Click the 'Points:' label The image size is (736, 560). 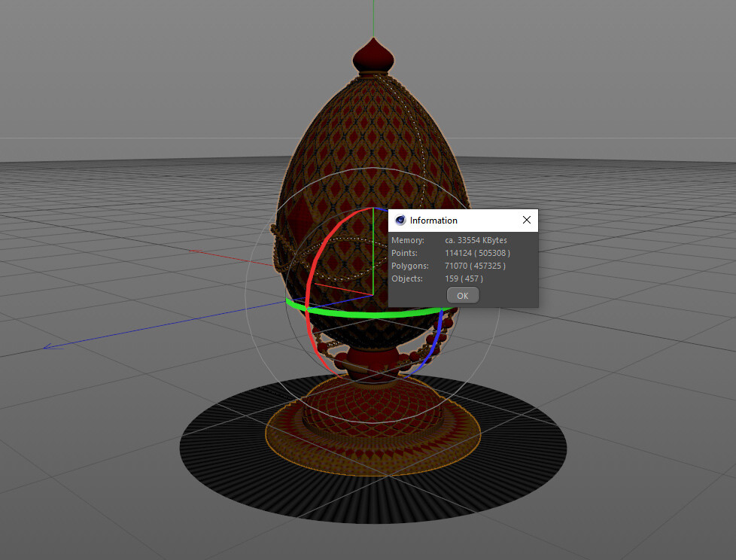404,253
